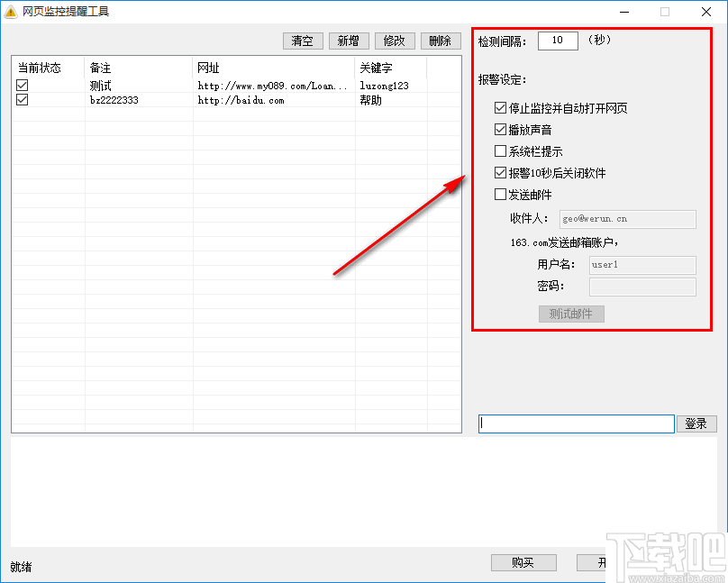This screenshot has width=728, height=583.
Task: Disable the 停止监控并自动打开网页 checkbox
Action: tap(501, 107)
